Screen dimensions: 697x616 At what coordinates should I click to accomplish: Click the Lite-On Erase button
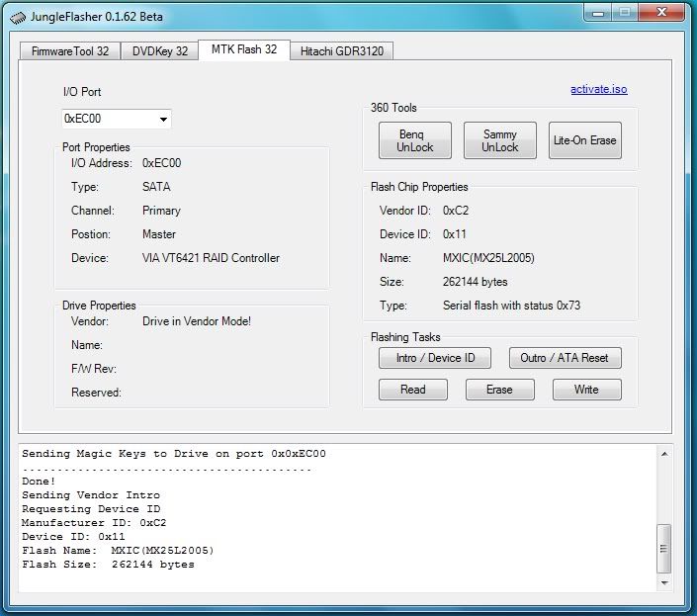tap(585, 140)
